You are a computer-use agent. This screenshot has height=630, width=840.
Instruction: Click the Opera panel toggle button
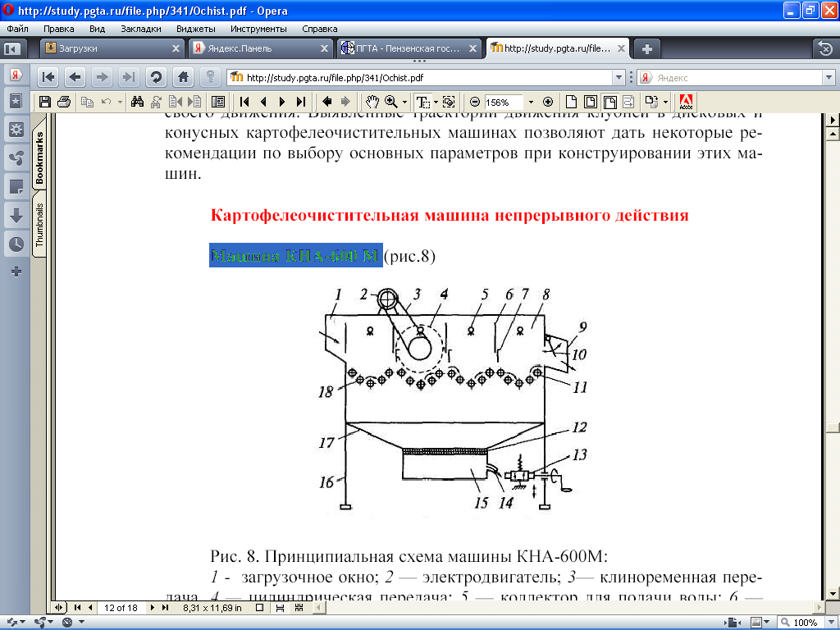pos(11,49)
